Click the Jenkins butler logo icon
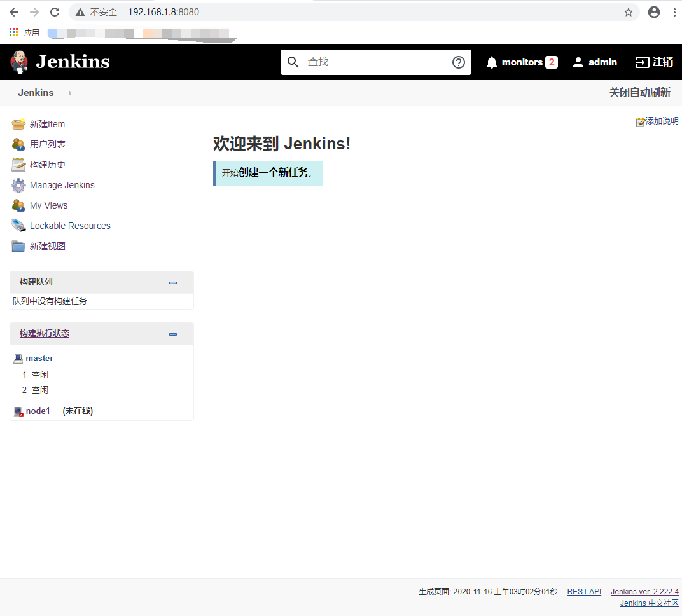The height and width of the screenshot is (616, 682). pyautogui.click(x=19, y=62)
